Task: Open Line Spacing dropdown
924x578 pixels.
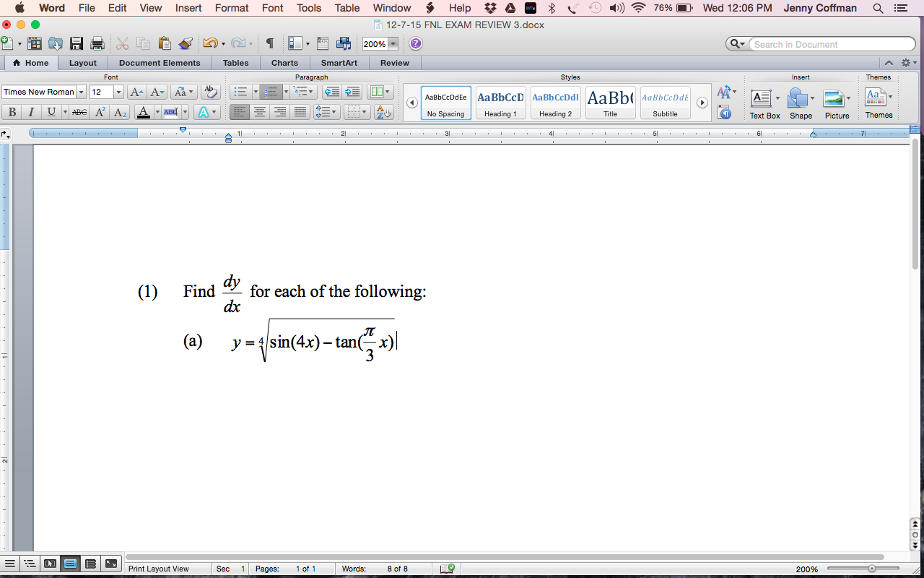Action: click(x=327, y=112)
